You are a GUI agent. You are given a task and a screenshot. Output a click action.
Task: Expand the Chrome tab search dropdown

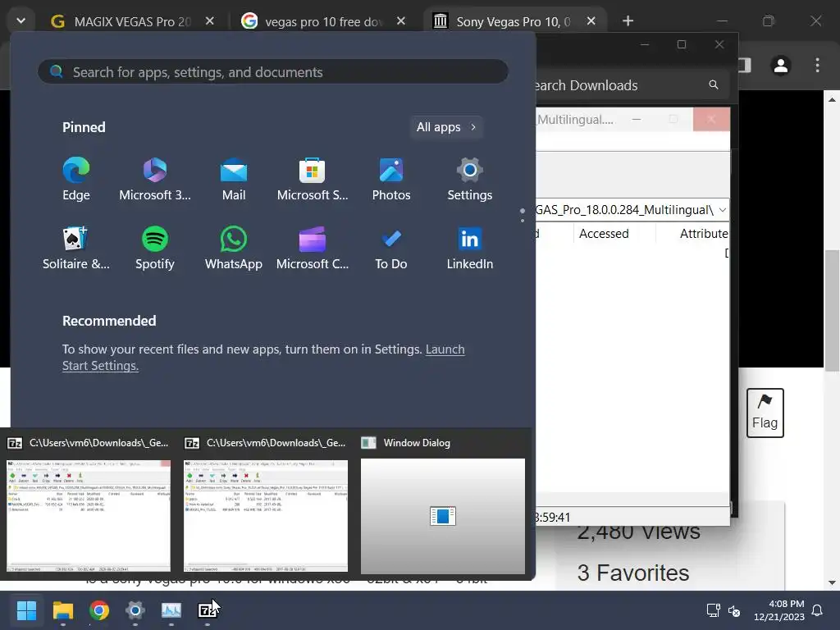[21, 21]
